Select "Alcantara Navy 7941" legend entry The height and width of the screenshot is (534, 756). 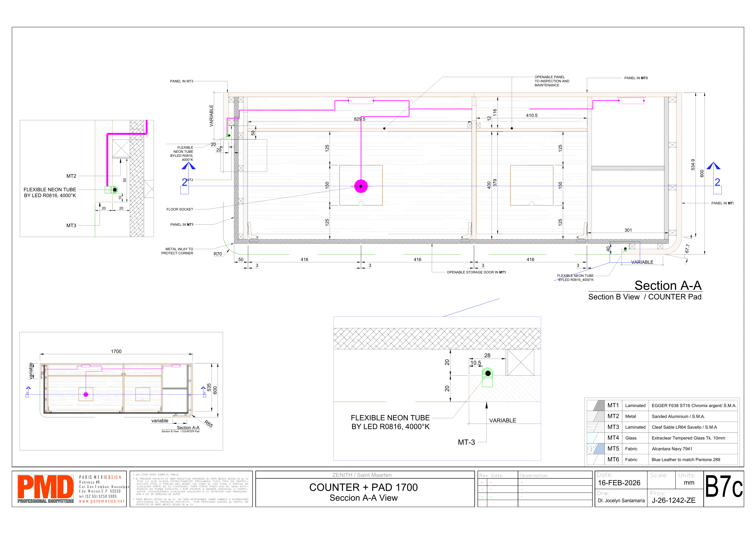click(672, 449)
